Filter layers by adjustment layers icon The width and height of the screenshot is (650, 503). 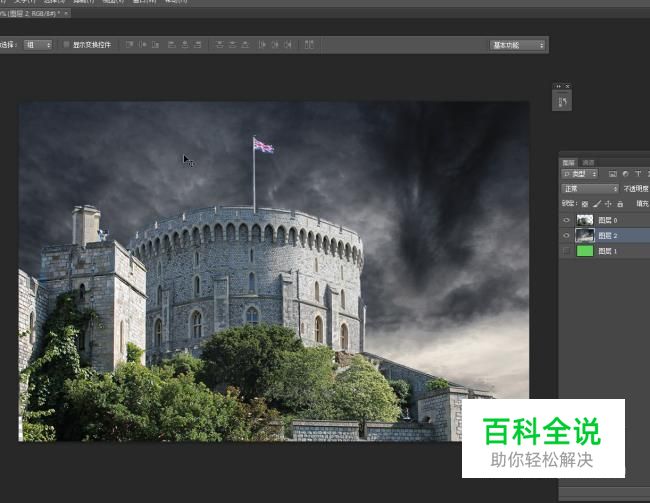[x=626, y=174]
